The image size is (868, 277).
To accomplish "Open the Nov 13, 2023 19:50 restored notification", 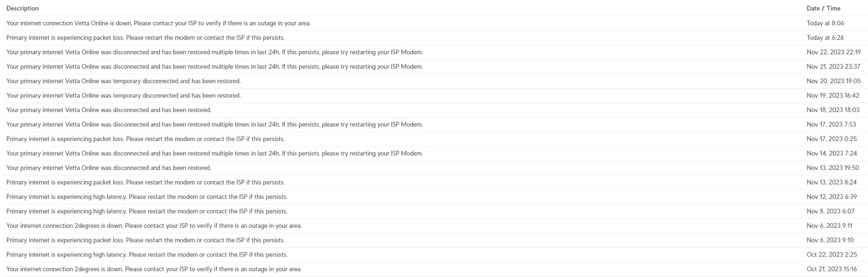I will [x=109, y=168].
